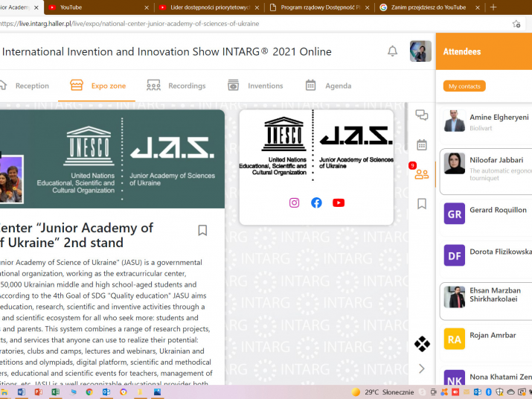Open the notifications bell
The image size is (532, 399).
click(392, 51)
